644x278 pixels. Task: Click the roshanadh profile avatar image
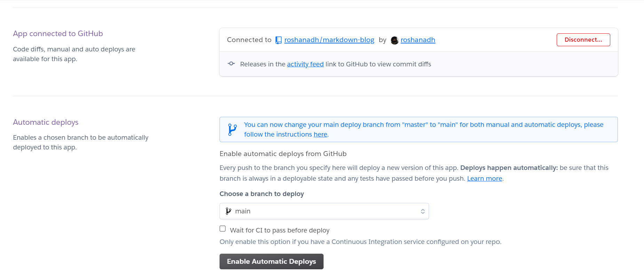395,40
